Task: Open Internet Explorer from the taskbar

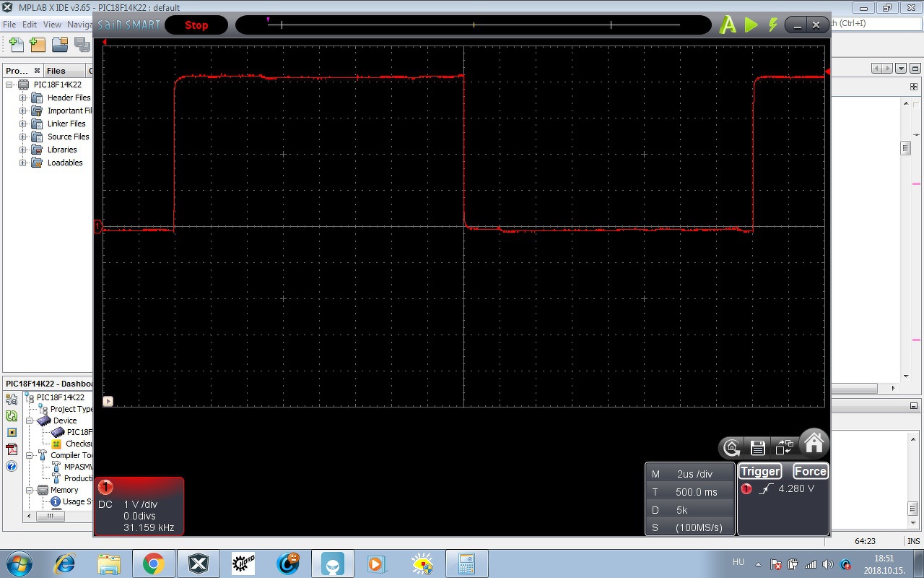Action: (65, 564)
